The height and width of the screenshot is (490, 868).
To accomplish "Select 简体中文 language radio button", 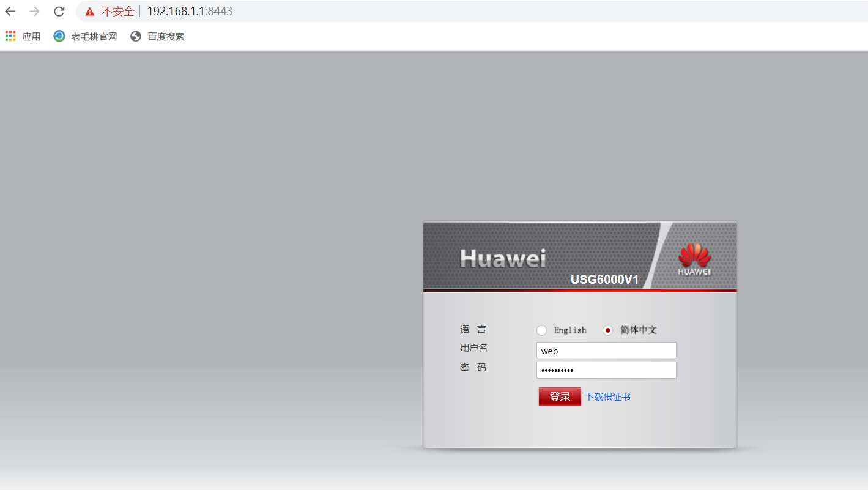I will pos(607,330).
